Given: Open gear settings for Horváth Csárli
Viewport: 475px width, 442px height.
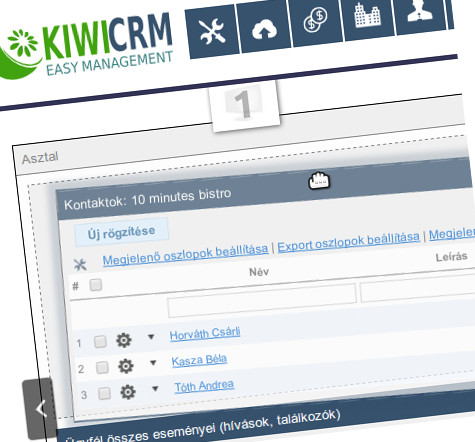Looking at the screenshot, I should 124,340.
